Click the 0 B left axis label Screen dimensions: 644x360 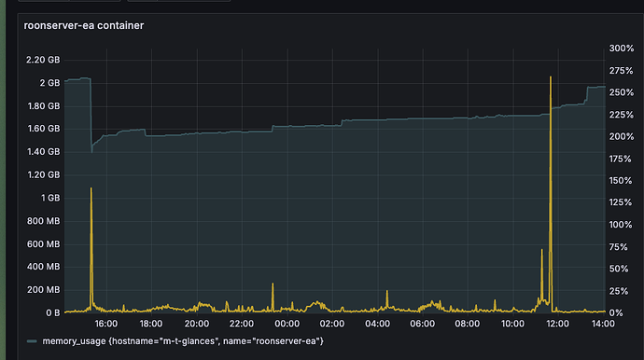pyautogui.click(x=53, y=313)
